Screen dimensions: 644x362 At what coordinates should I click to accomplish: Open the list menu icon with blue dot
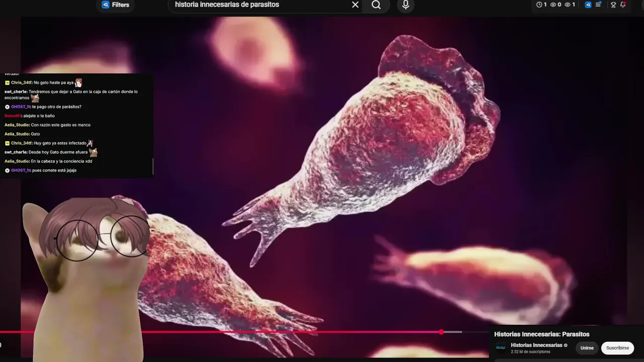[598, 5]
